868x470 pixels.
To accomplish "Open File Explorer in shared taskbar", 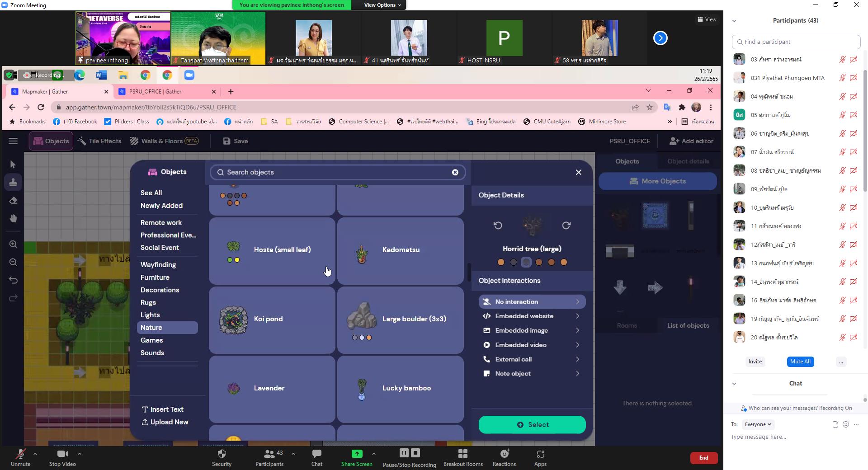I will coord(123,75).
